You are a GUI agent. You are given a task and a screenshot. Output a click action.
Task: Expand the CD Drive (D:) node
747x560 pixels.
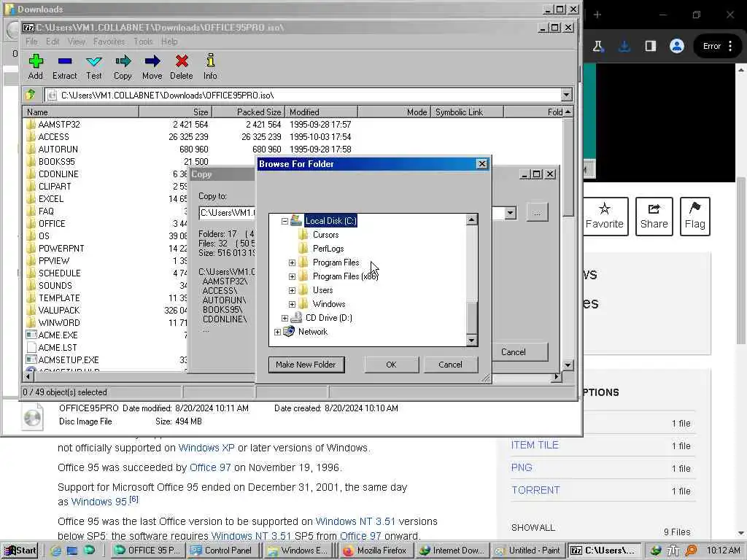pyautogui.click(x=285, y=318)
